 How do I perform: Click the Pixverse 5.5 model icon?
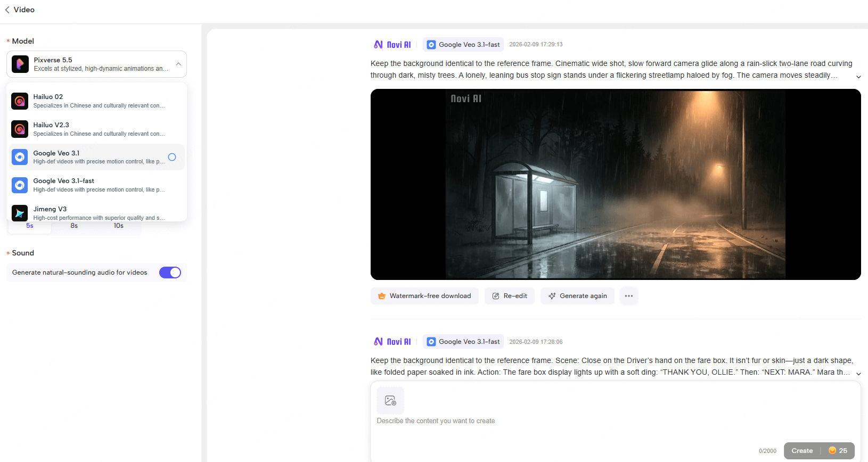pyautogui.click(x=20, y=64)
